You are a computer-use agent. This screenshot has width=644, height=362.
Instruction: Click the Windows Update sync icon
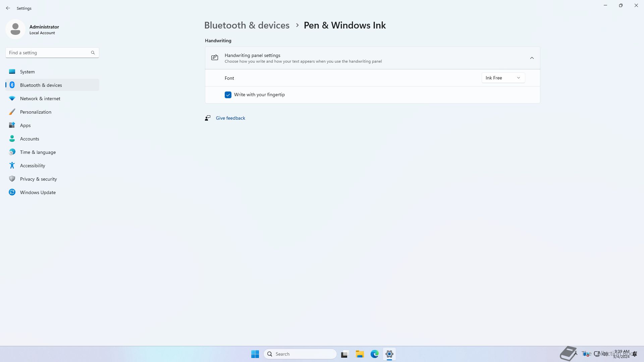(12, 192)
